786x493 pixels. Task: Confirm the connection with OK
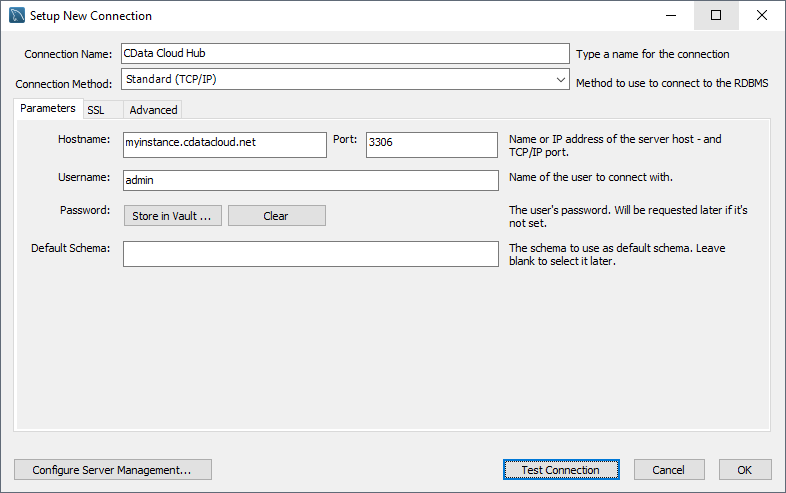coord(744,470)
